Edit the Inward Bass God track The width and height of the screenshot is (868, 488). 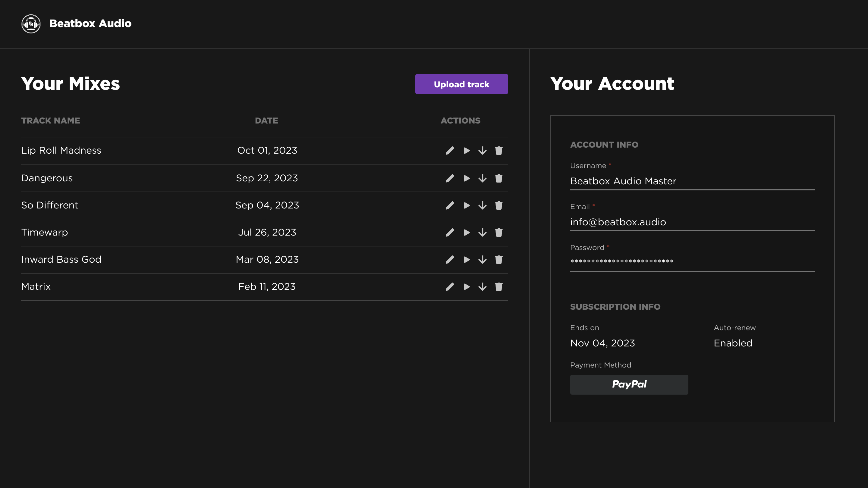[450, 260]
